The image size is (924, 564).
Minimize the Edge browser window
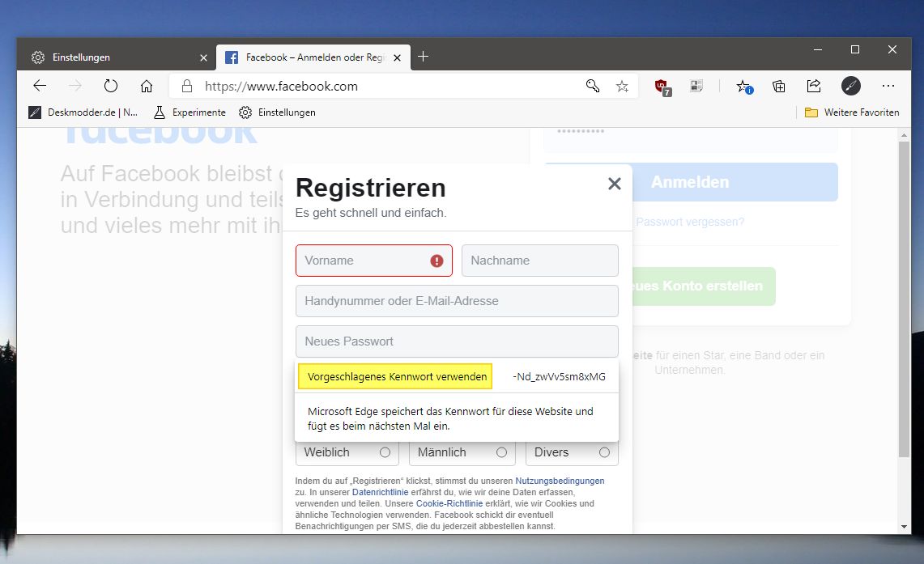click(818, 50)
